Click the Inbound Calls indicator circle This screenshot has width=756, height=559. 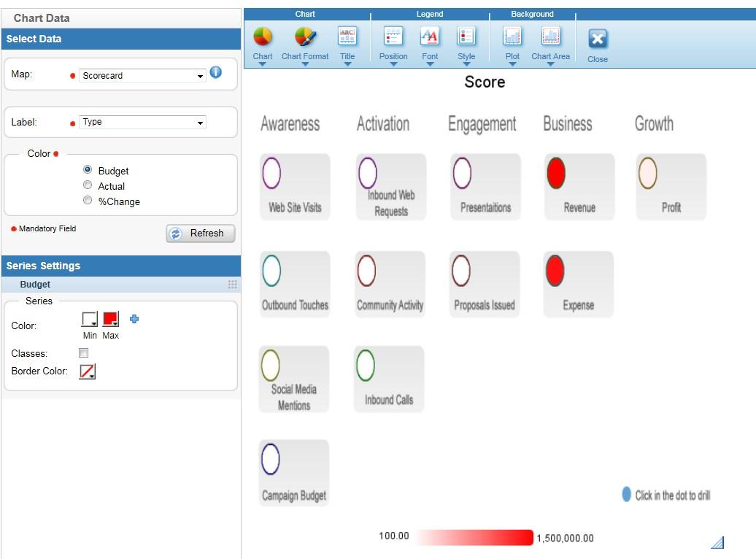[x=366, y=365]
